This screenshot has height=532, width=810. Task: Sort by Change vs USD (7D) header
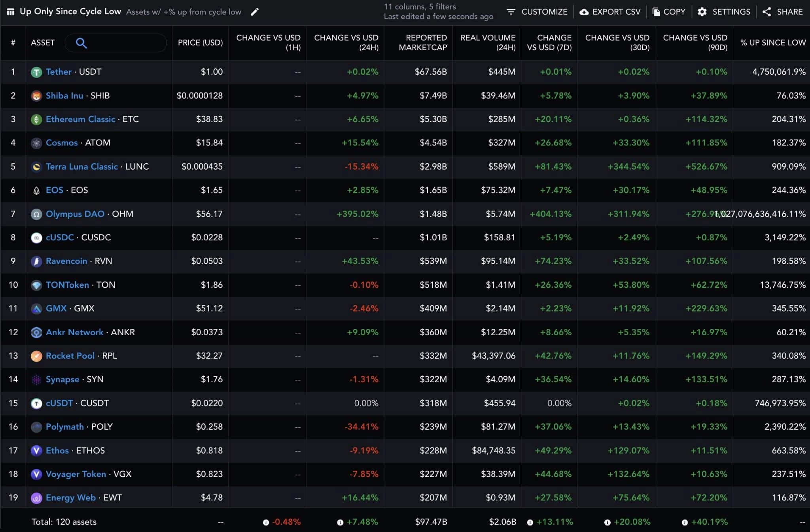[x=549, y=43]
